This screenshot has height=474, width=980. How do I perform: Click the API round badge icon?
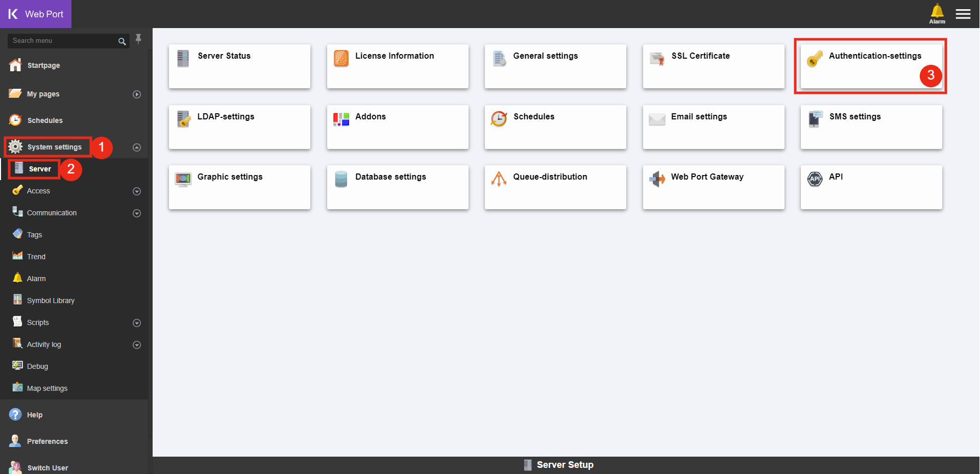815,179
